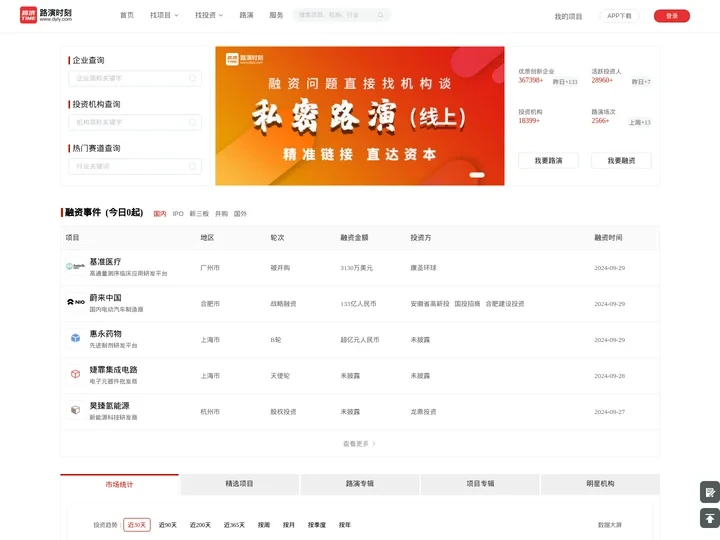The image size is (720, 540).
Task: Click investor 合肥建设投资
Action: click(x=505, y=304)
